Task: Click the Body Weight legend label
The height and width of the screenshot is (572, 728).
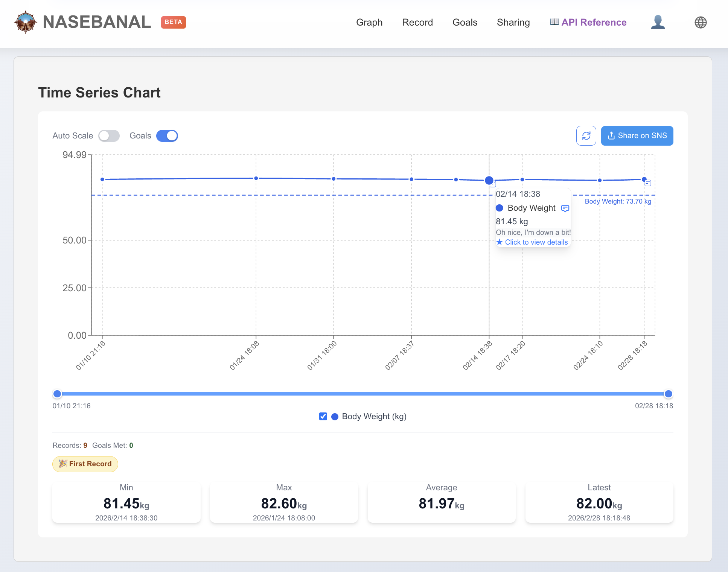Action: 374,417
